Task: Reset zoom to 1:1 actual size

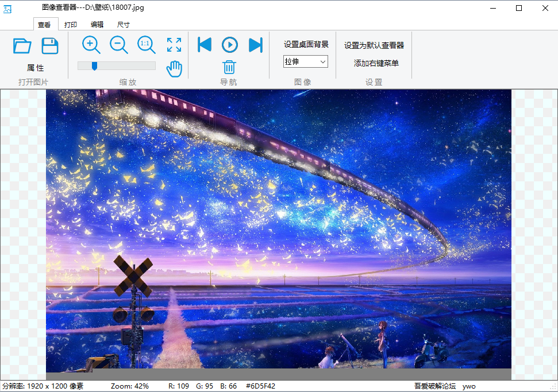Action: [x=147, y=45]
